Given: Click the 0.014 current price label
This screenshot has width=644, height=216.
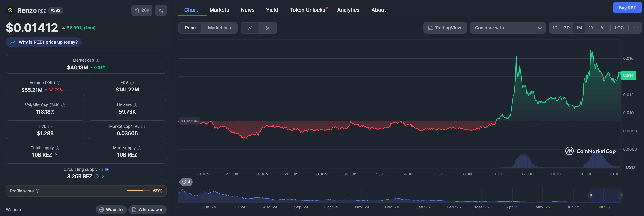Looking at the screenshot, I should 628,75.
